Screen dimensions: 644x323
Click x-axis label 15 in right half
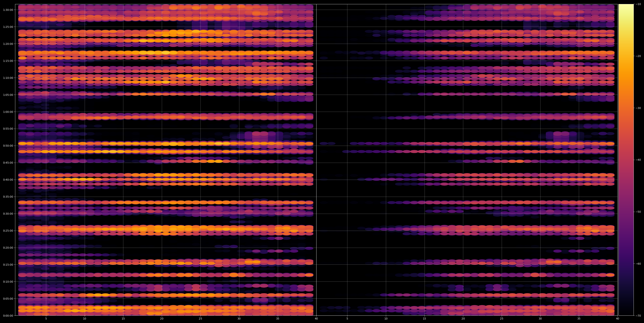tap(425, 319)
